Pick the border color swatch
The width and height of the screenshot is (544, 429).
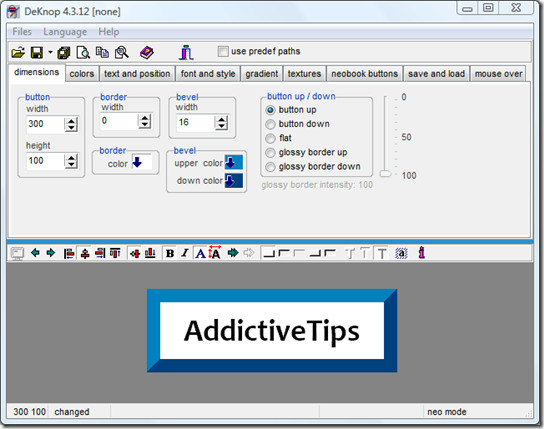[141, 162]
